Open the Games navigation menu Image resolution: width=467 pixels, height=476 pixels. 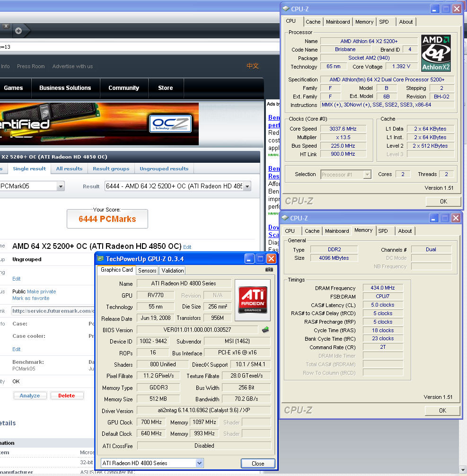click(13, 88)
